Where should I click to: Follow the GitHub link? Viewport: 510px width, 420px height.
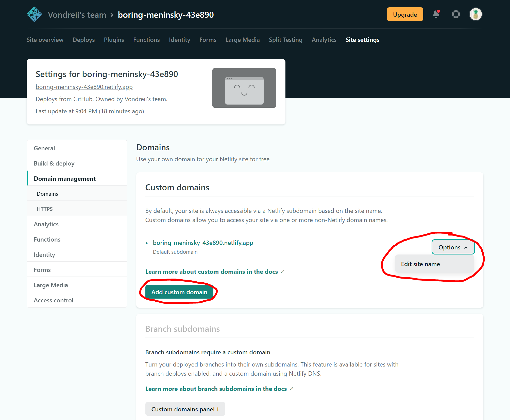pos(83,99)
